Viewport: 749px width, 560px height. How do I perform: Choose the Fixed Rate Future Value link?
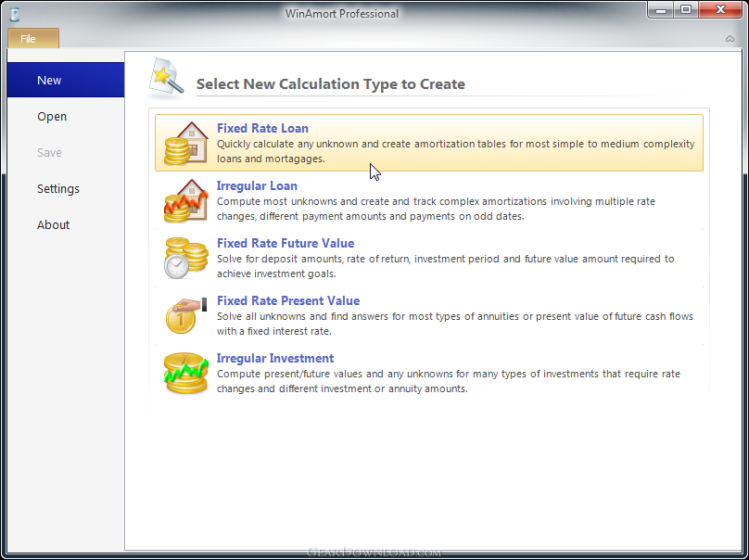tap(286, 243)
